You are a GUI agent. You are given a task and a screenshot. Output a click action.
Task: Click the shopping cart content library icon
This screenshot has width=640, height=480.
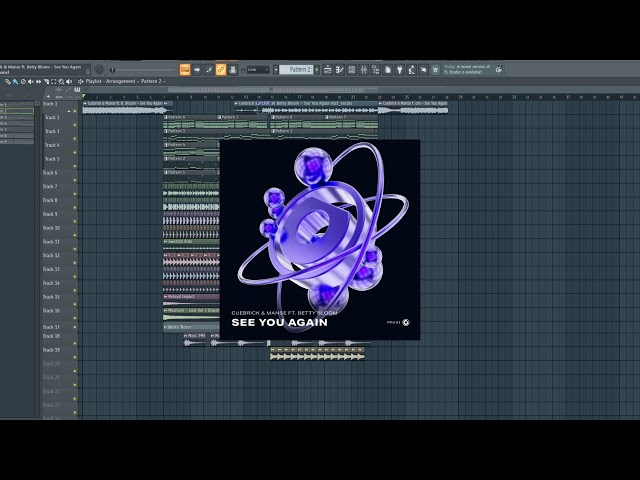click(435, 70)
